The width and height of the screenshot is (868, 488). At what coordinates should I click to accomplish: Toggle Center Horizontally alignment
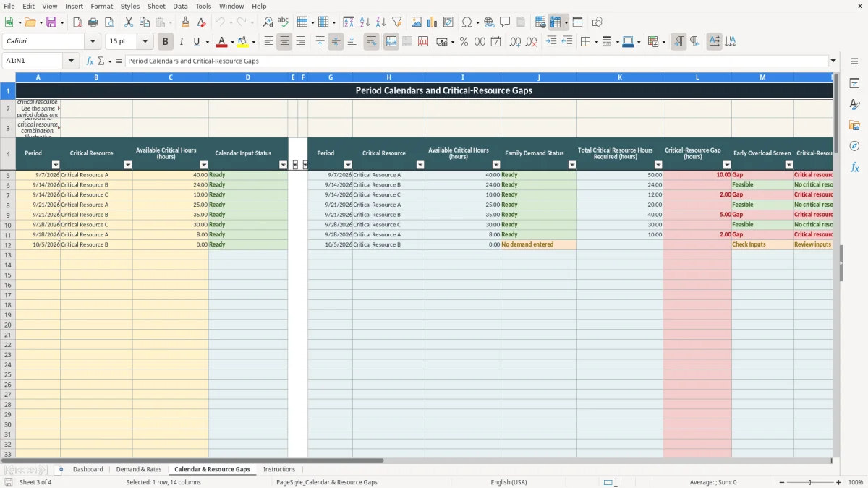(284, 42)
